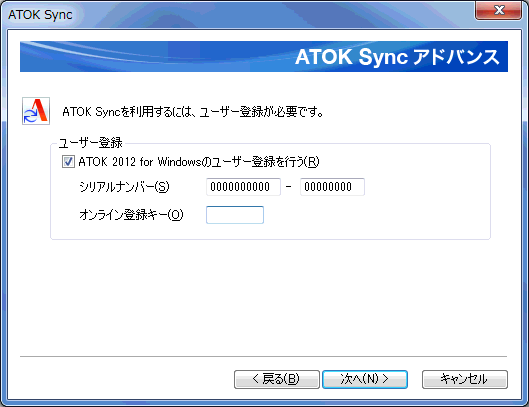This screenshot has width=529, height=407.
Task: Click the ユーザー登録 group title
Action: (x=90, y=143)
